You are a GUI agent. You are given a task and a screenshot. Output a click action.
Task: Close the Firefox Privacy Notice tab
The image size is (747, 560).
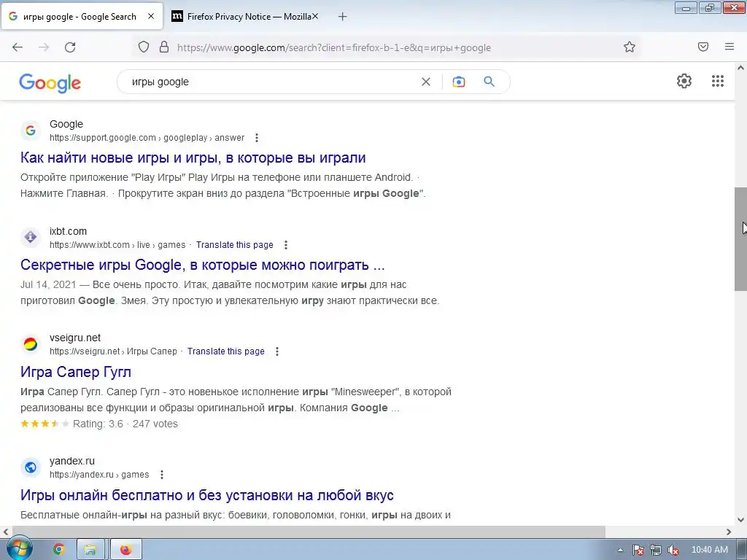(x=315, y=16)
